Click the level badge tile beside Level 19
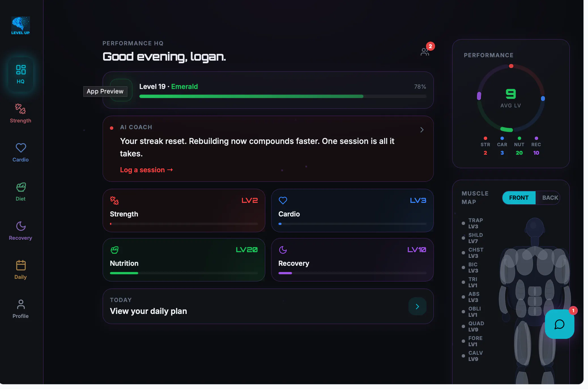The width and height of the screenshot is (588, 391). click(x=121, y=90)
